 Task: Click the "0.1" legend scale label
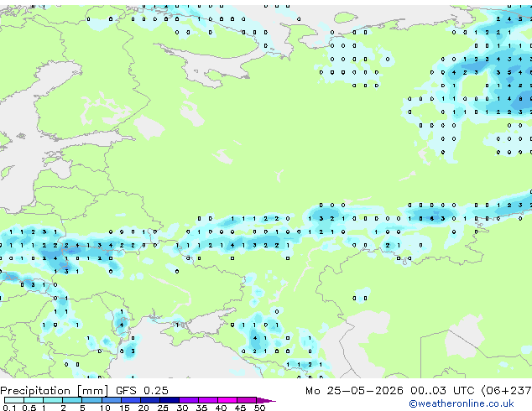(9, 408)
